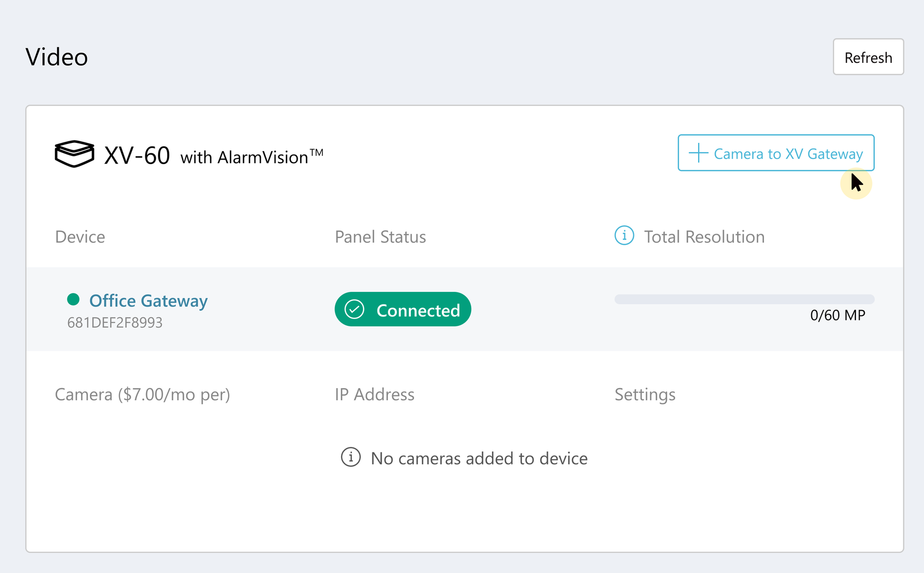Click the Device column header
The width and height of the screenshot is (924, 573).
click(80, 237)
